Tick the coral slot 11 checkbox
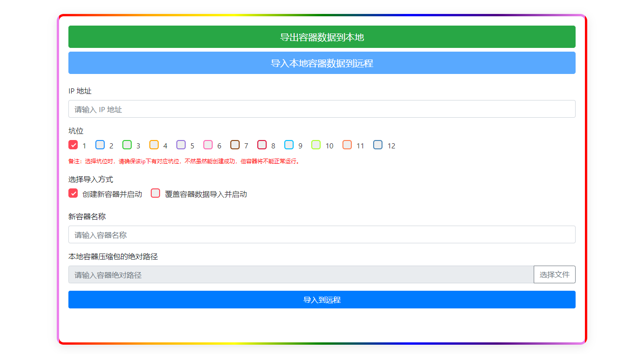The height and width of the screenshot is (354, 644). click(x=347, y=145)
